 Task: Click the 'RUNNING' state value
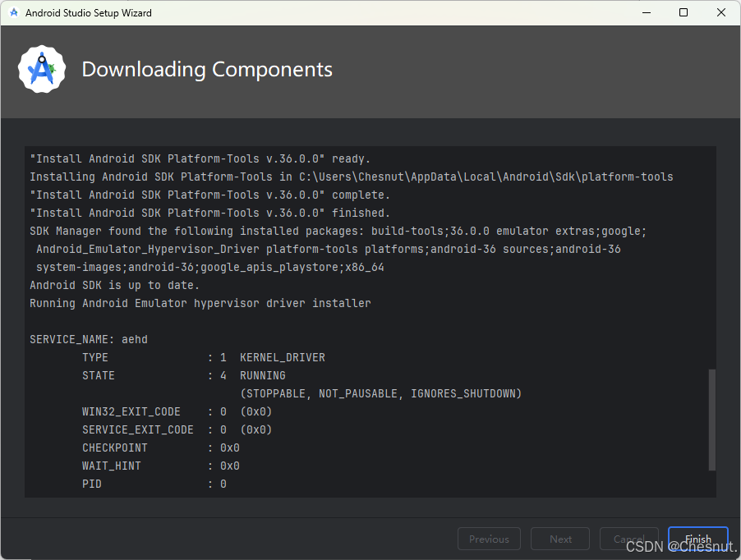coord(262,375)
